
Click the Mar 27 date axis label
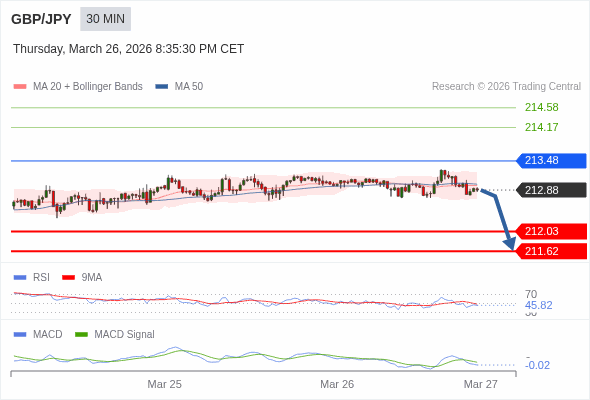point(481,384)
